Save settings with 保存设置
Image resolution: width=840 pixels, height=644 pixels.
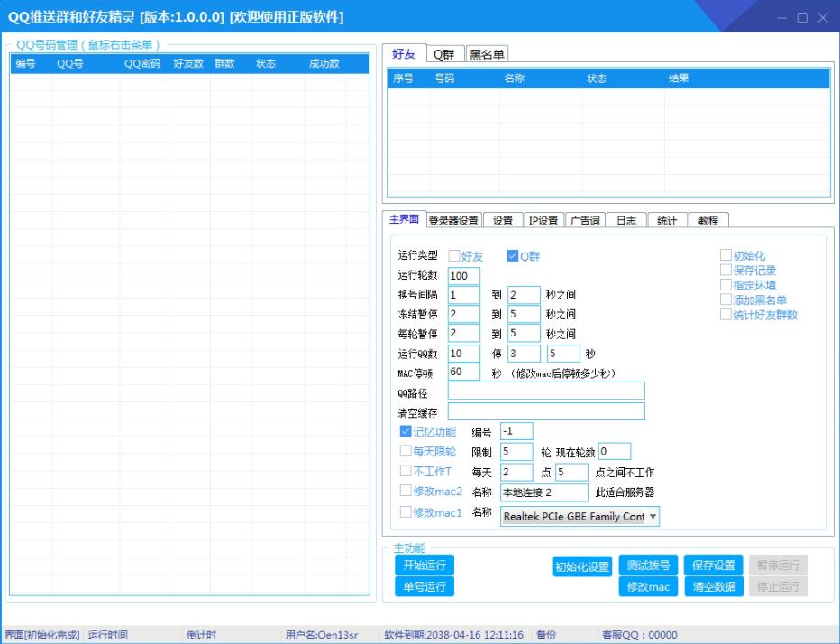point(714,565)
